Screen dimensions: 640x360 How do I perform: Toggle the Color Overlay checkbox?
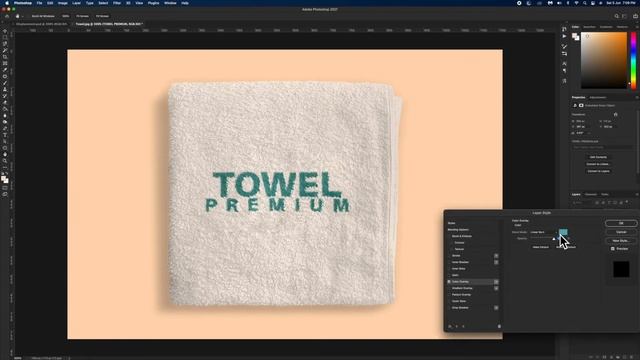click(449, 282)
